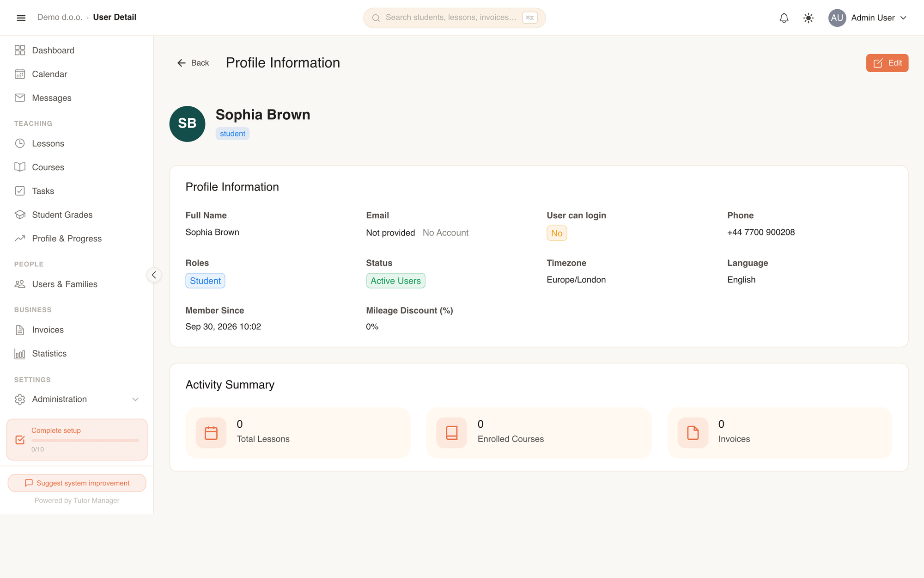The image size is (924, 578).
Task: Click the AU avatar
Action: pyautogui.click(x=837, y=18)
